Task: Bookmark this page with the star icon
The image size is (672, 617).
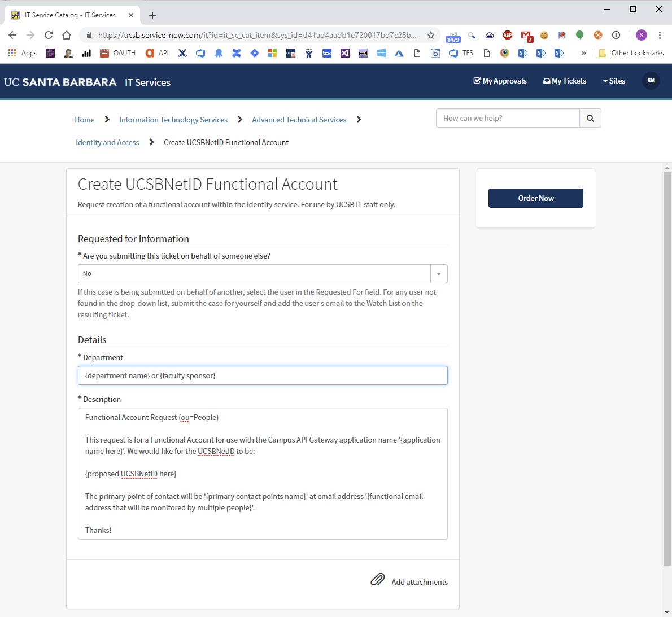Action: click(x=431, y=35)
